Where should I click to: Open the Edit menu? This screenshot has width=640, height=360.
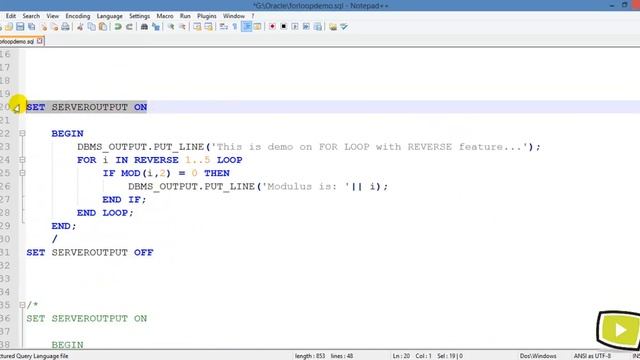11,16
